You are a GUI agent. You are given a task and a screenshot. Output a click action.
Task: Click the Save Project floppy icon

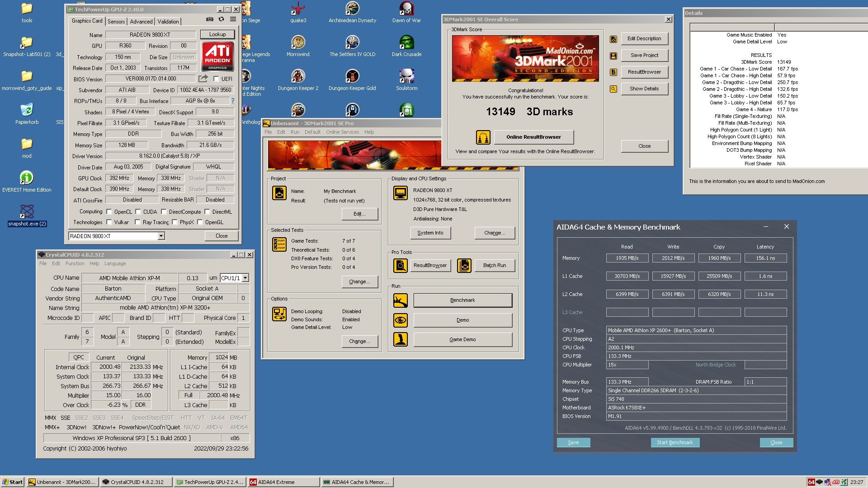point(613,56)
